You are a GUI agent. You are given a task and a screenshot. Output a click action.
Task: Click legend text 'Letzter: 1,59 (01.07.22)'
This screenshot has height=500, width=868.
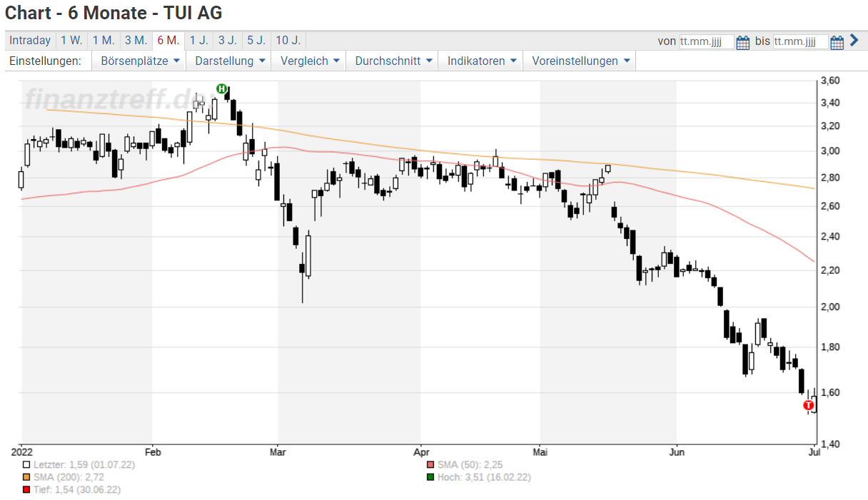pyautogui.click(x=84, y=464)
